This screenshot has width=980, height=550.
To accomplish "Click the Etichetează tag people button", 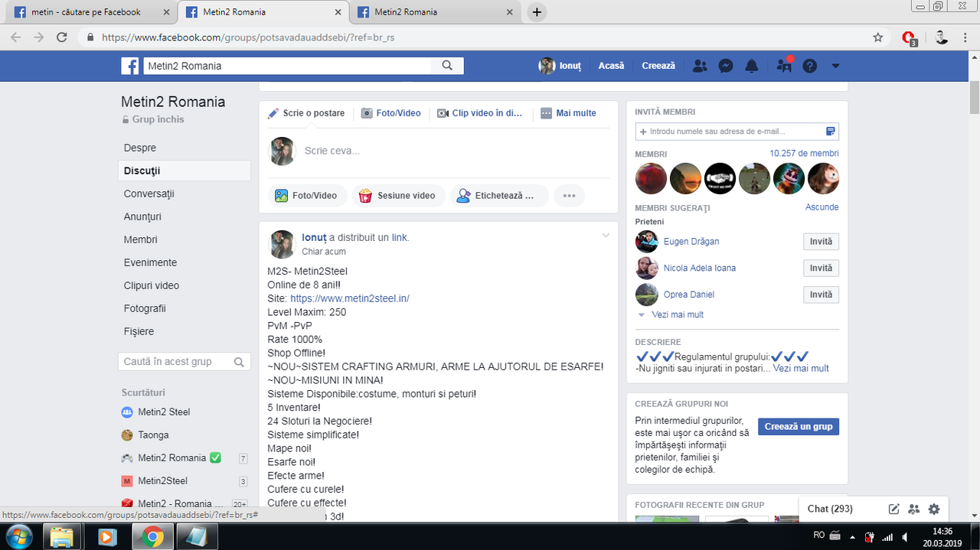I will [x=499, y=195].
